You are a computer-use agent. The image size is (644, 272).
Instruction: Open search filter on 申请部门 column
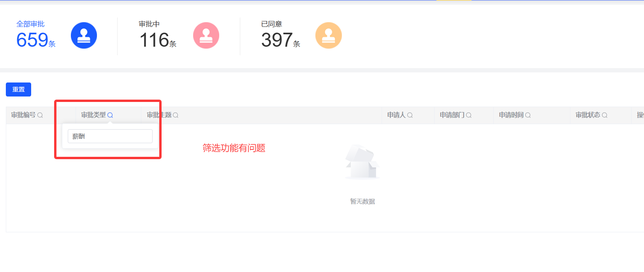click(x=469, y=115)
